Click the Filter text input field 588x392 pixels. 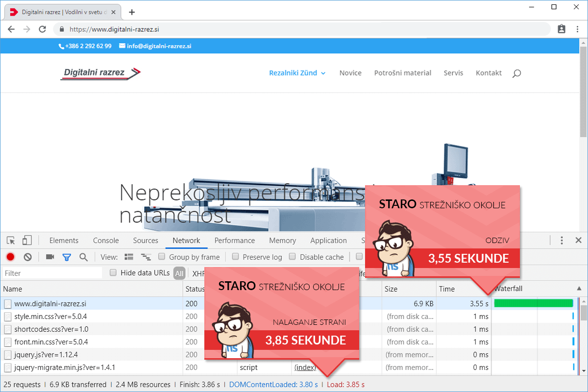(x=51, y=273)
